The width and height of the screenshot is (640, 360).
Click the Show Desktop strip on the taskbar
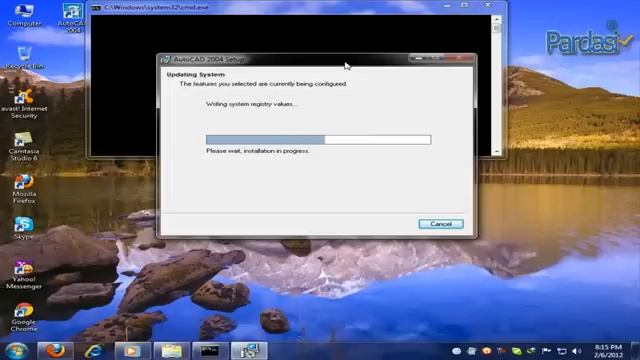pos(636,351)
